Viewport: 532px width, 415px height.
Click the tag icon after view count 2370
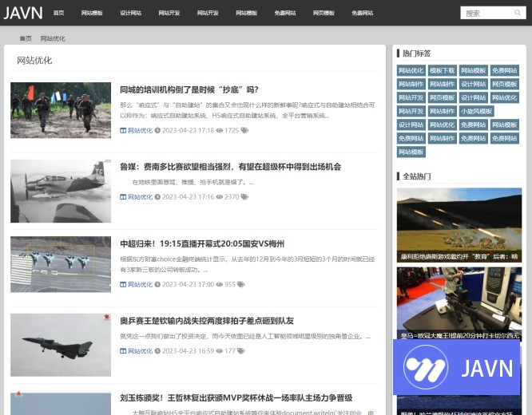click(x=244, y=196)
